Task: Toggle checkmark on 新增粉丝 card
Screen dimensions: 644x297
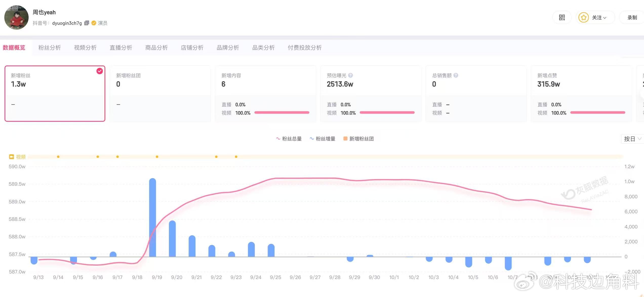Action: 100,71
